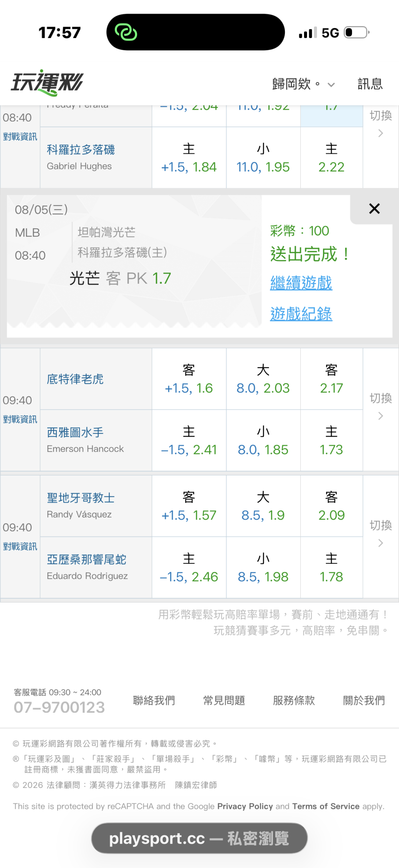Screen dimensions: 399x868
Task: Pick Tigers 客 2.17 moneyline
Action: click(x=331, y=379)
